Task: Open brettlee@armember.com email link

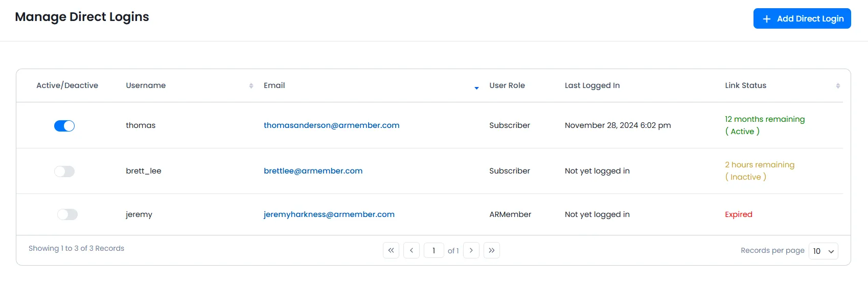Action: pyautogui.click(x=313, y=171)
